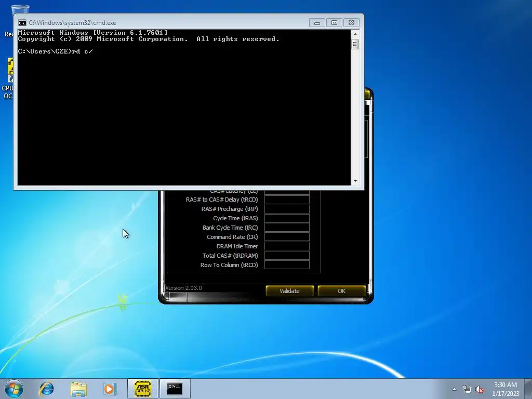
Task: Click the DRAM Idle Timer value field
Action: 287,246
